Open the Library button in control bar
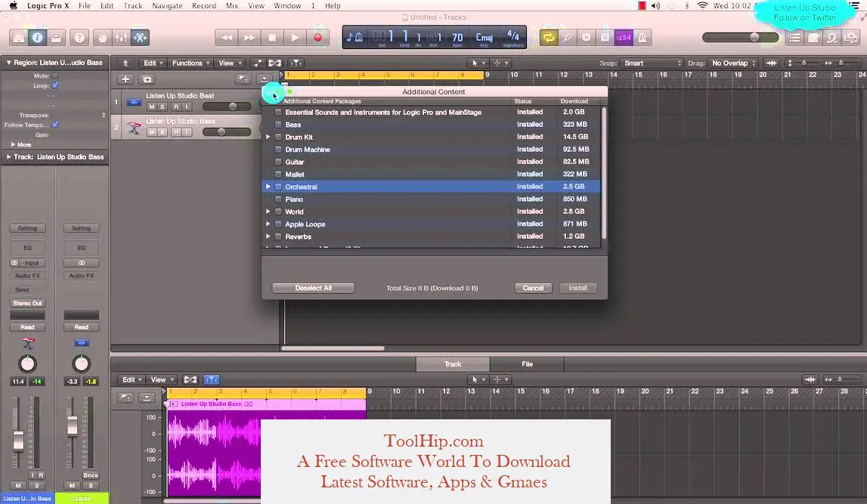Viewport: 867px width, 504px height. 19,38
